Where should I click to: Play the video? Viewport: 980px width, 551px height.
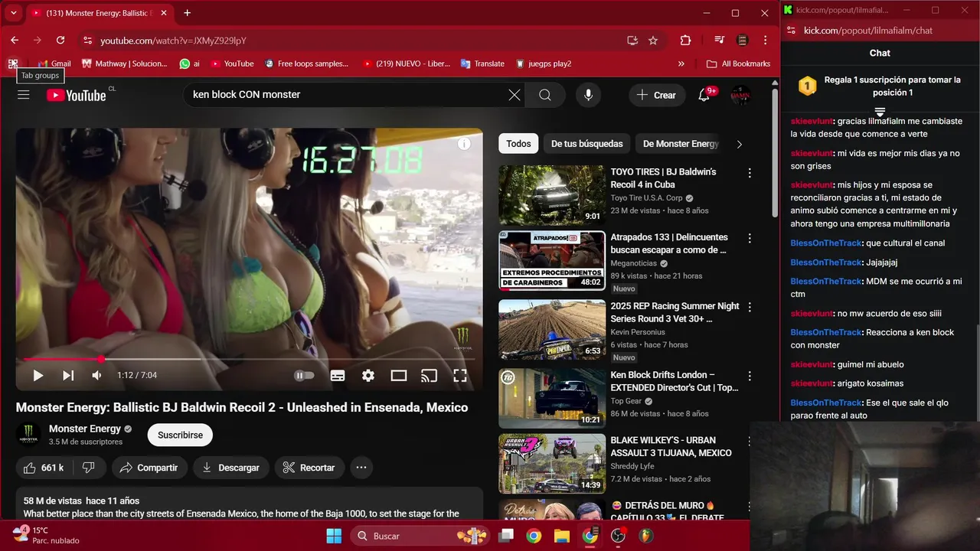click(x=38, y=376)
